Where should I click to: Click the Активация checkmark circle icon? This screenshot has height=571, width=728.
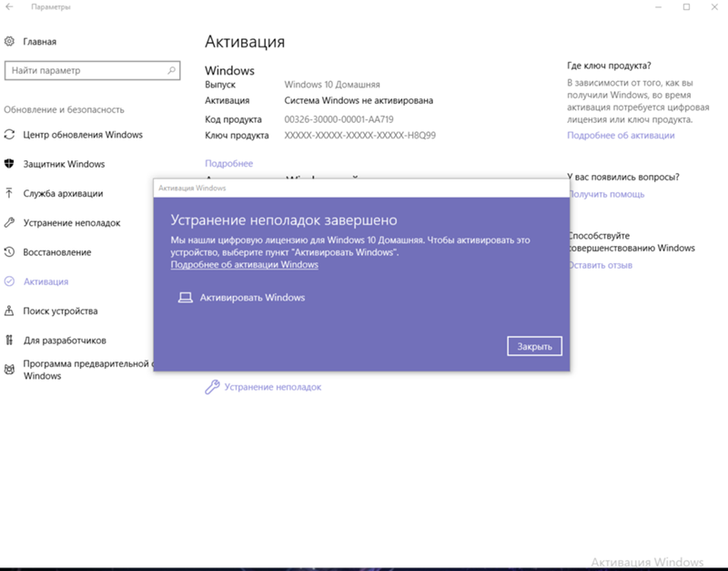point(9,281)
